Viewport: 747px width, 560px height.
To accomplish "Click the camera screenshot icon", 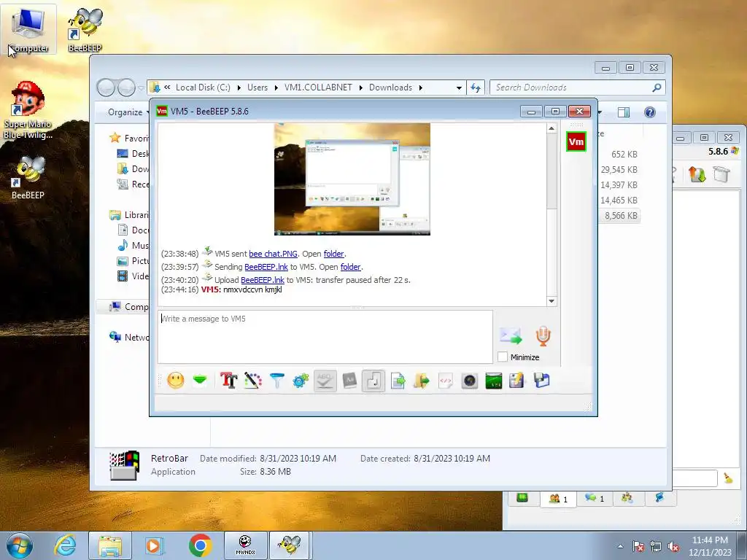I will (x=470, y=381).
